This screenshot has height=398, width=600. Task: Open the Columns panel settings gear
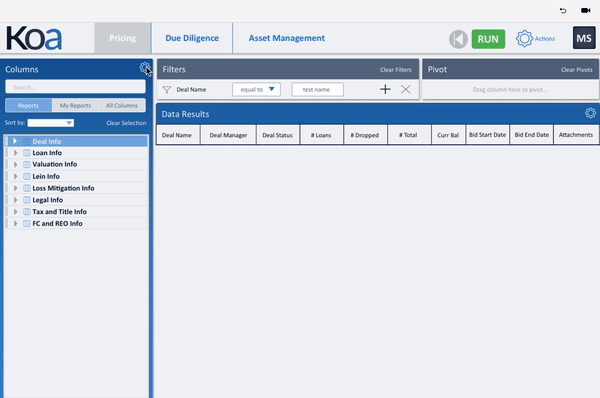pyautogui.click(x=144, y=68)
